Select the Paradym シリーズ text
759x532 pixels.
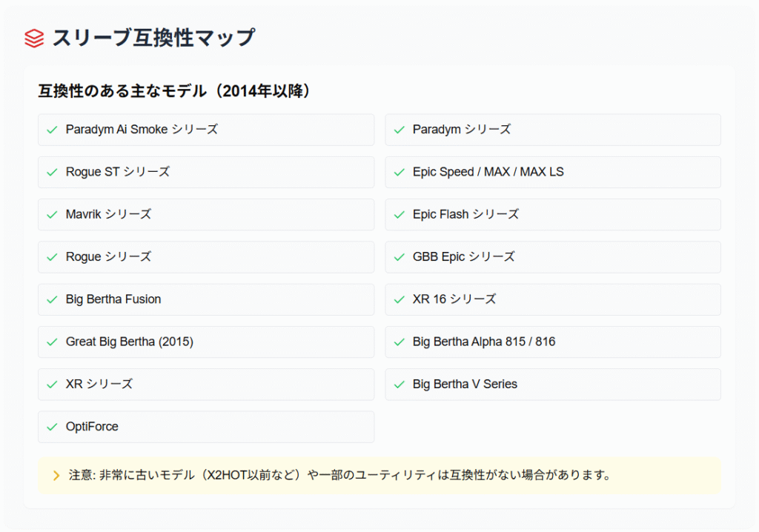461,129
